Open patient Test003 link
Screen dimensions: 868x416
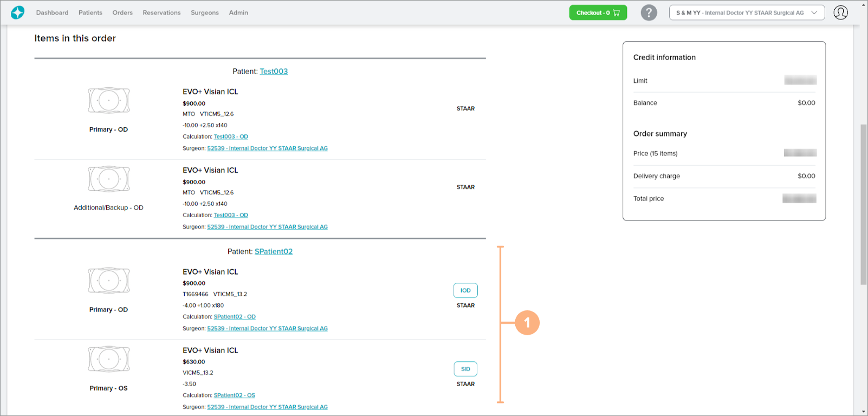(x=274, y=71)
